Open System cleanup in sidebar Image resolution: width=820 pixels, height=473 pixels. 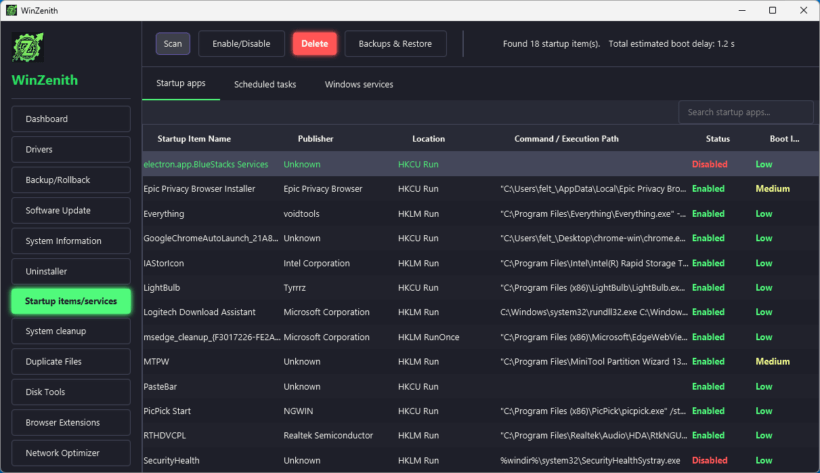click(71, 331)
